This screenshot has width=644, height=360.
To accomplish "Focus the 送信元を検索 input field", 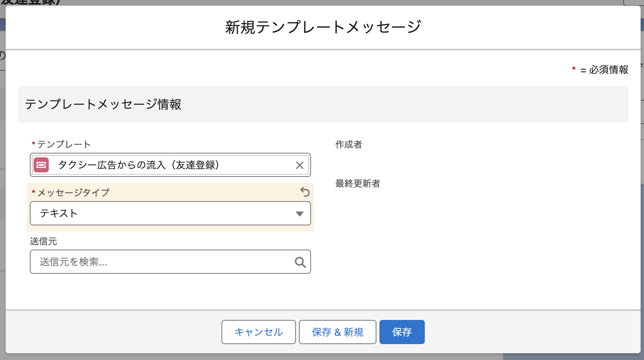I will click(163, 262).
